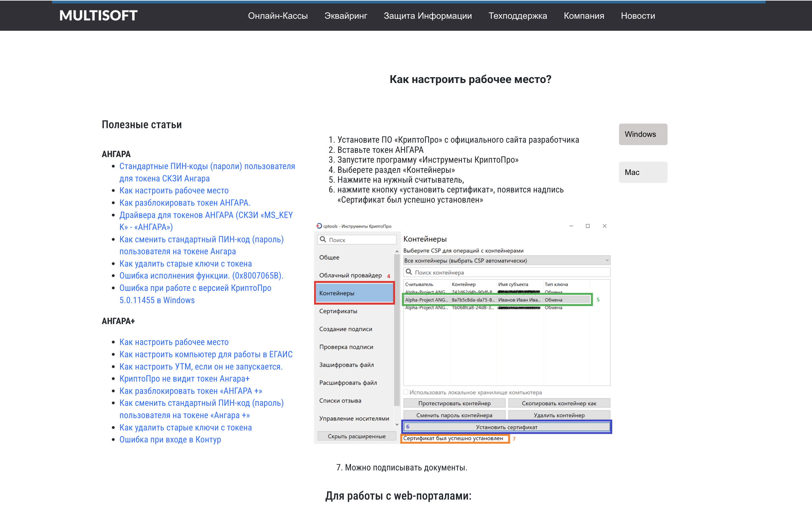Select container row Иванов Иван Ива...

(x=497, y=299)
